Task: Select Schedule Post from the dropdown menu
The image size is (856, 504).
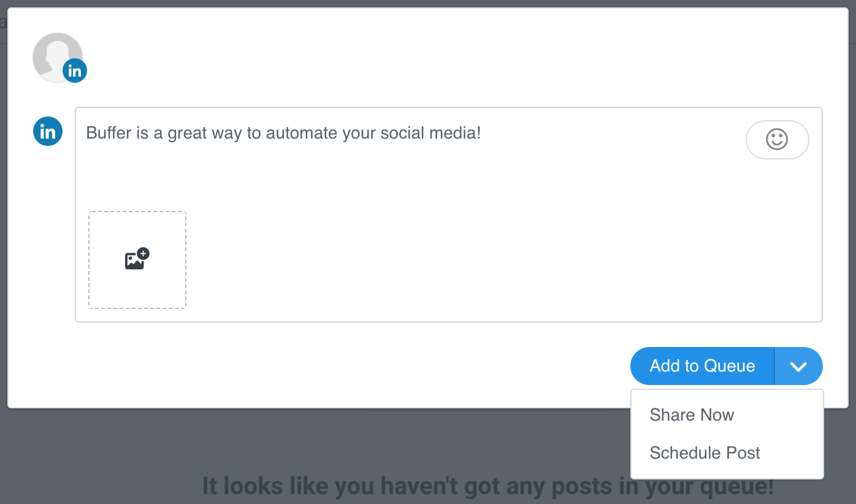Action: tap(705, 453)
